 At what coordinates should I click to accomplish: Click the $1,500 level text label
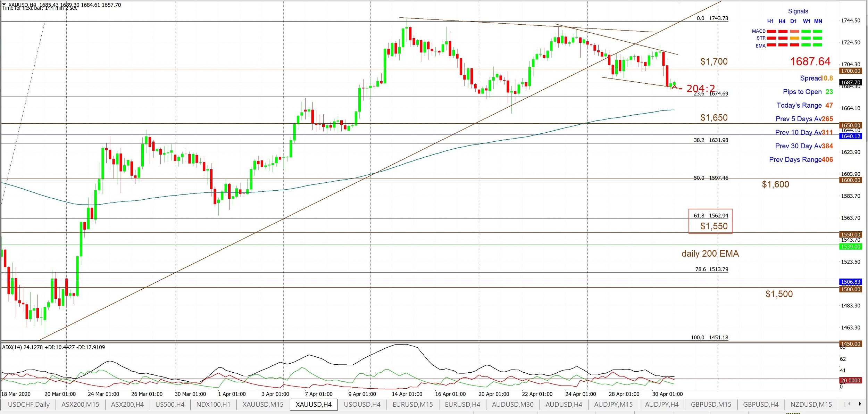point(779,294)
